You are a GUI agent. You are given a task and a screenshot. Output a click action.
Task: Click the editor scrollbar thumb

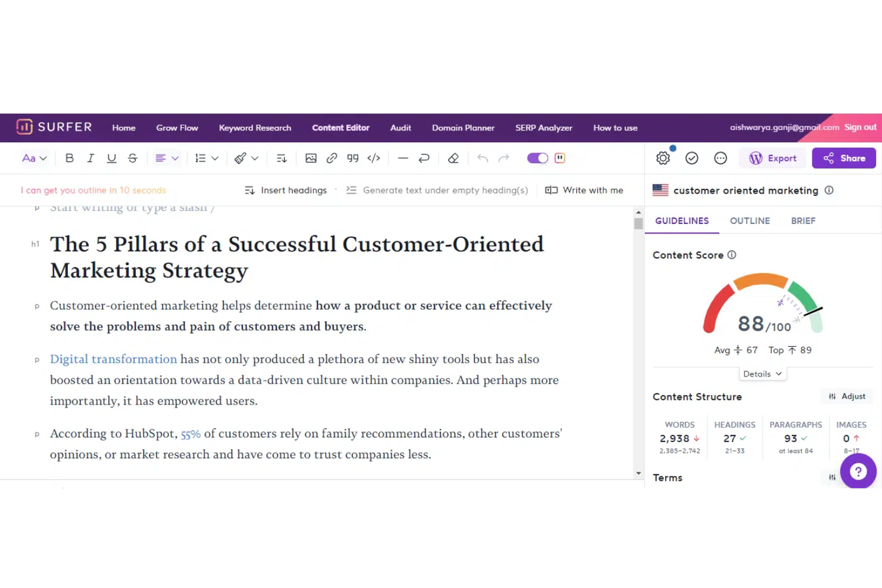click(x=638, y=224)
